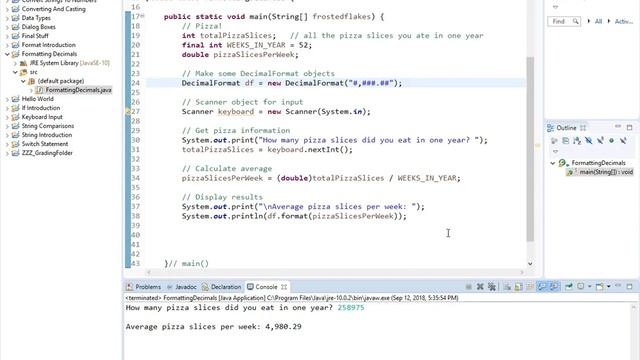This screenshot has width=640, height=360.
Task: Toggle Scroll Lock in Console toolbar
Action: [x=518, y=287]
